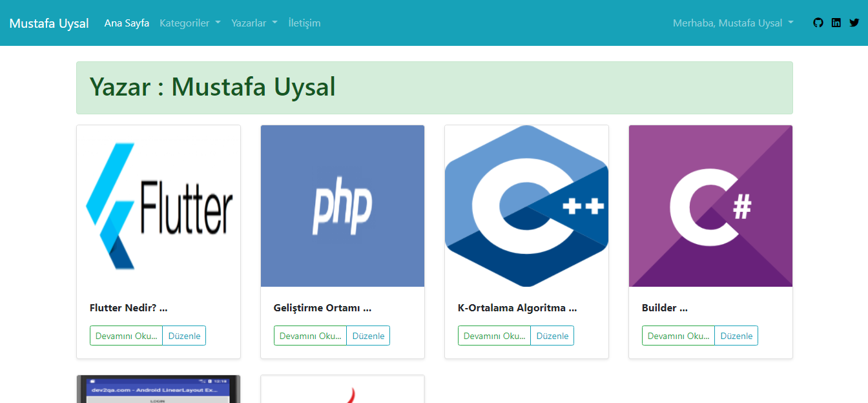Viewport: 868px width, 403px height.
Task: Click the Mustafa Uysal brand logo
Action: tap(49, 23)
